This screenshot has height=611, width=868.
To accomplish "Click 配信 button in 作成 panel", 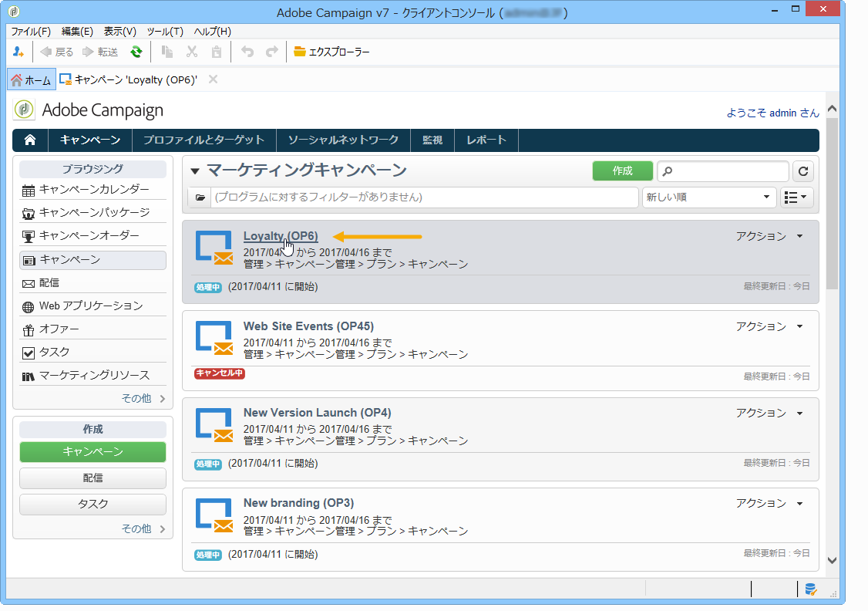I will pyautogui.click(x=93, y=478).
